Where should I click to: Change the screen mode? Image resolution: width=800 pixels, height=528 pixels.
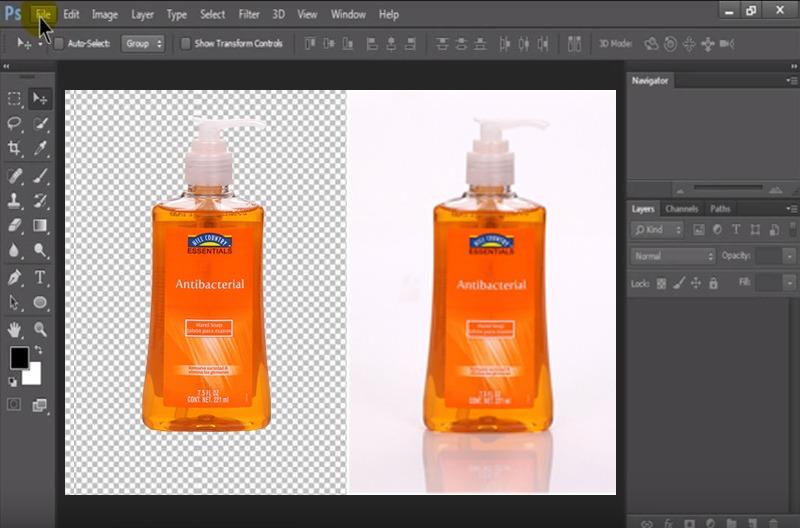40,405
